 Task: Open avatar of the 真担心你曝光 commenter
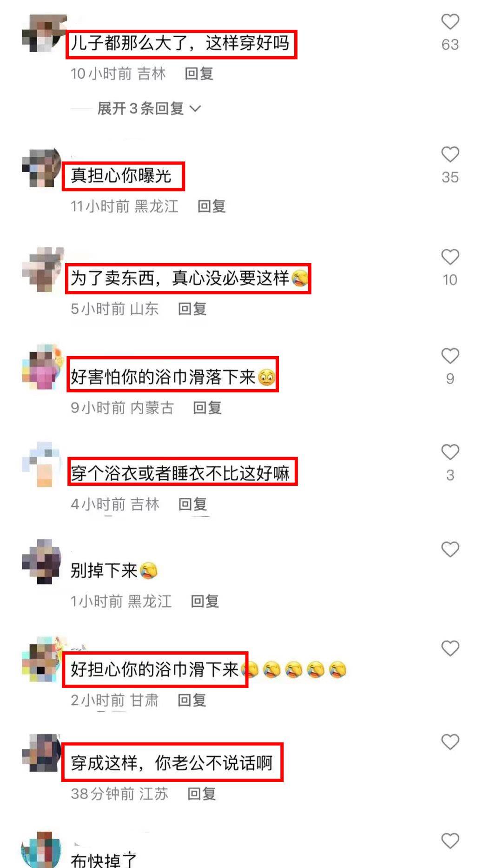pos(42,167)
